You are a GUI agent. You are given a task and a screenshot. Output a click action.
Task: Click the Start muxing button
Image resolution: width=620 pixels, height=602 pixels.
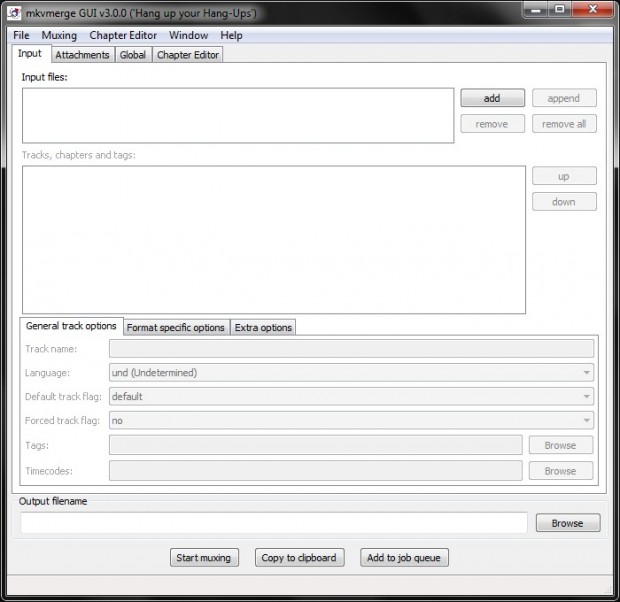[x=204, y=558]
